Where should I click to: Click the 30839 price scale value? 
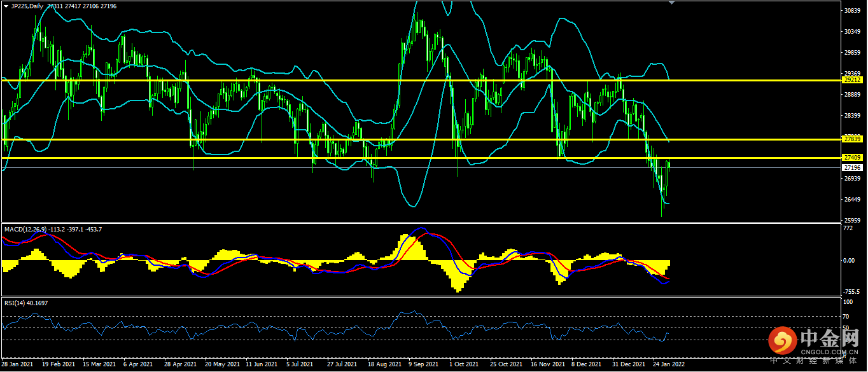(851, 11)
